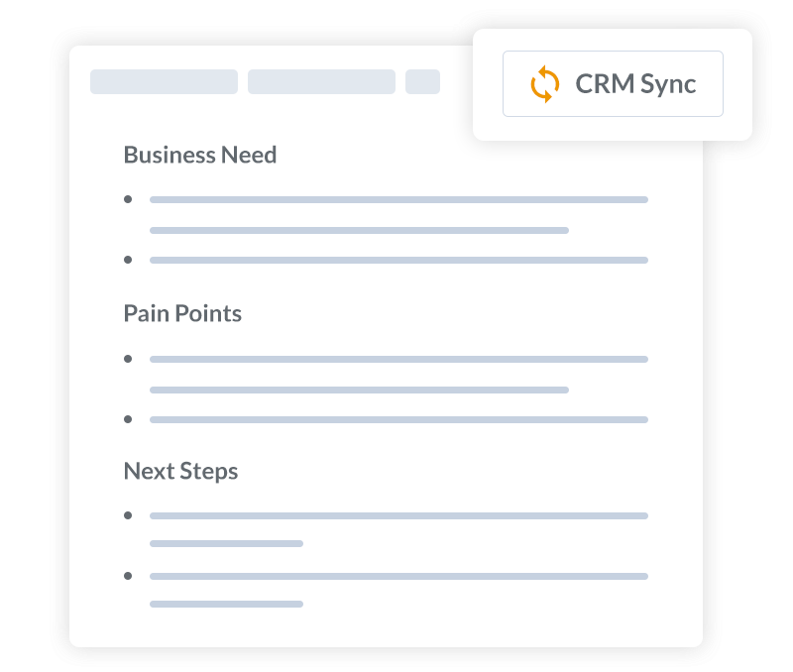793x672 pixels.
Task: Click the CRM Sync button
Action: point(613,84)
